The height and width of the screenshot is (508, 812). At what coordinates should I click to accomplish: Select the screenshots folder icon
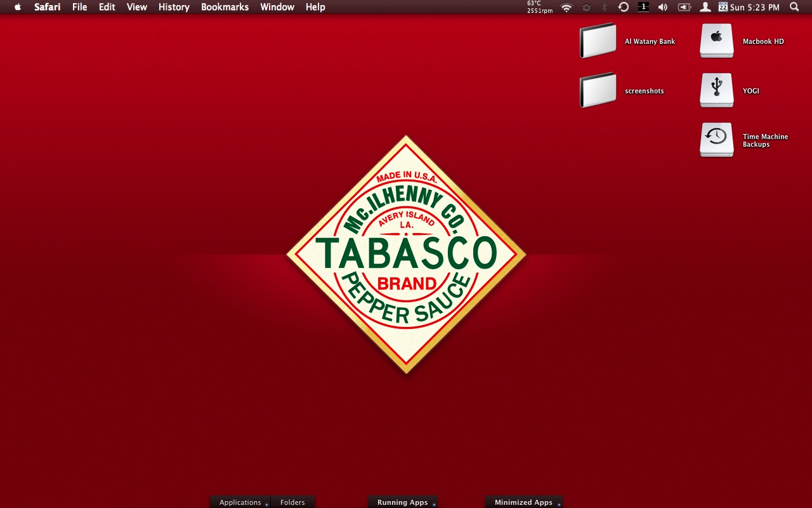tap(598, 90)
